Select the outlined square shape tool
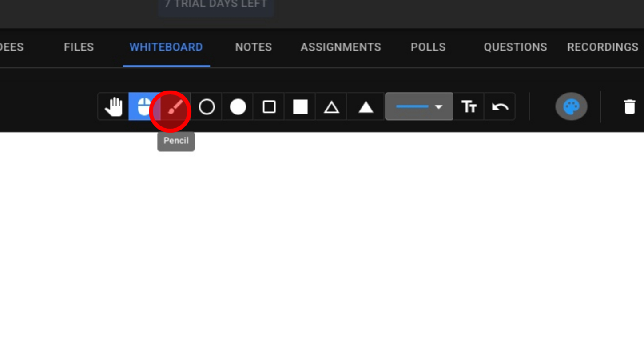Screen dimensions: 644x362 click(x=269, y=107)
